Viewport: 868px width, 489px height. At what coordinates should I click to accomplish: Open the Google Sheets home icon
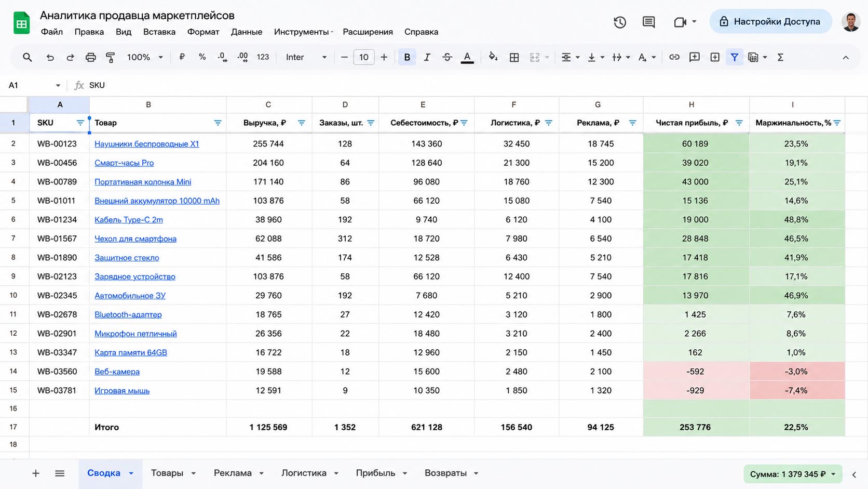click(21, 23)
